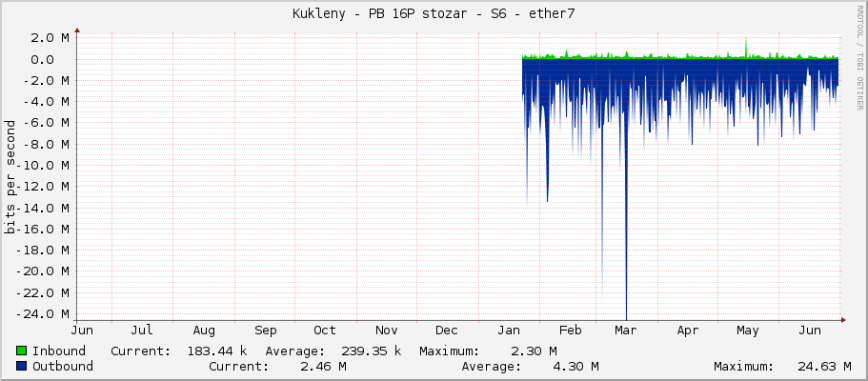The height and width of the screenshot is (381, 868).
Task: Click the '-18.0 M' y-axis label
Action: (42, 250)
